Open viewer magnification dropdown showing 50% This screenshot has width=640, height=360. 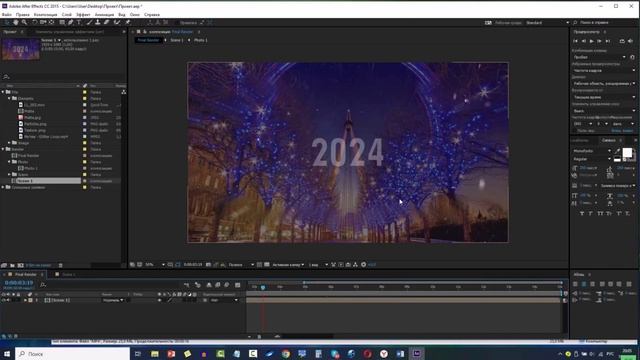[155, 264]
